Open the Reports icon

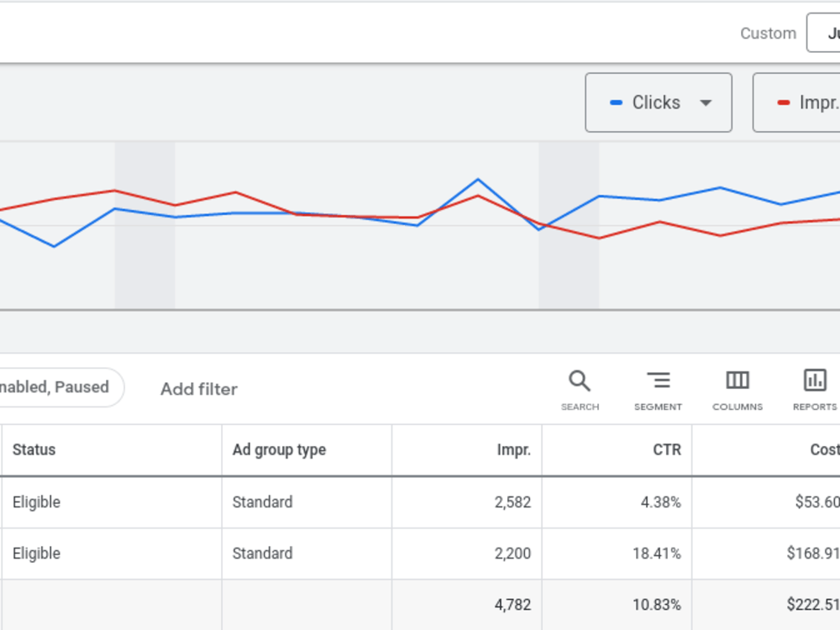click(815, 390)
